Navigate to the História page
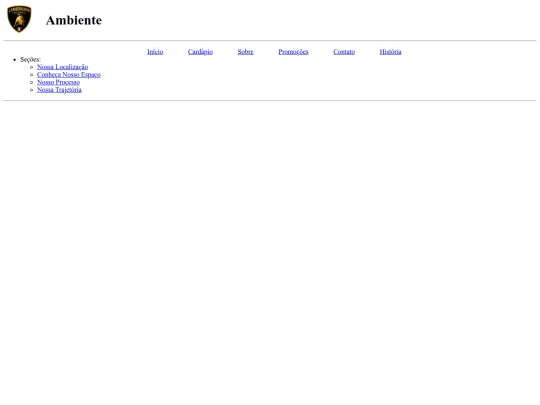 pos(390,52)
